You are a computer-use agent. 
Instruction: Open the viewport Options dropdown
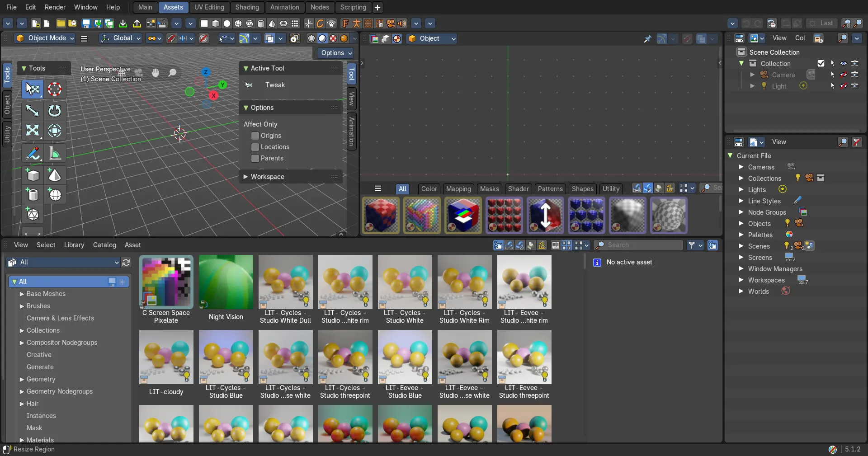pos(336,53)
